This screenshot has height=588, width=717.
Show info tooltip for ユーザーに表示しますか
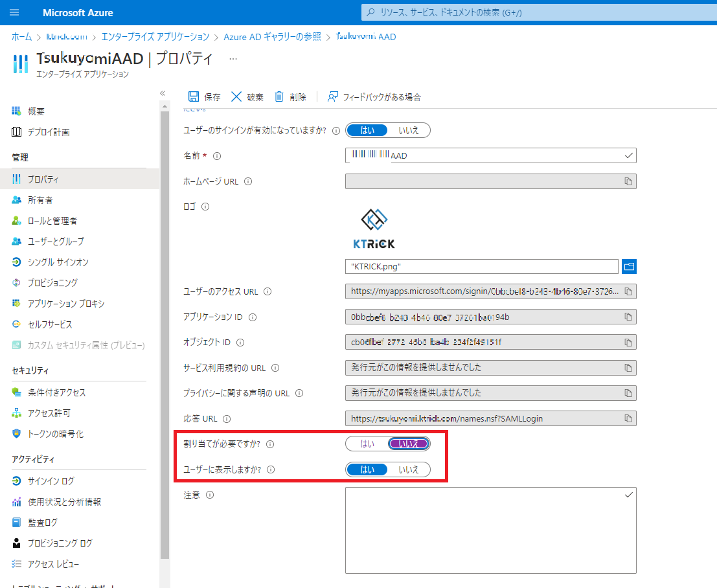[271, 469]
